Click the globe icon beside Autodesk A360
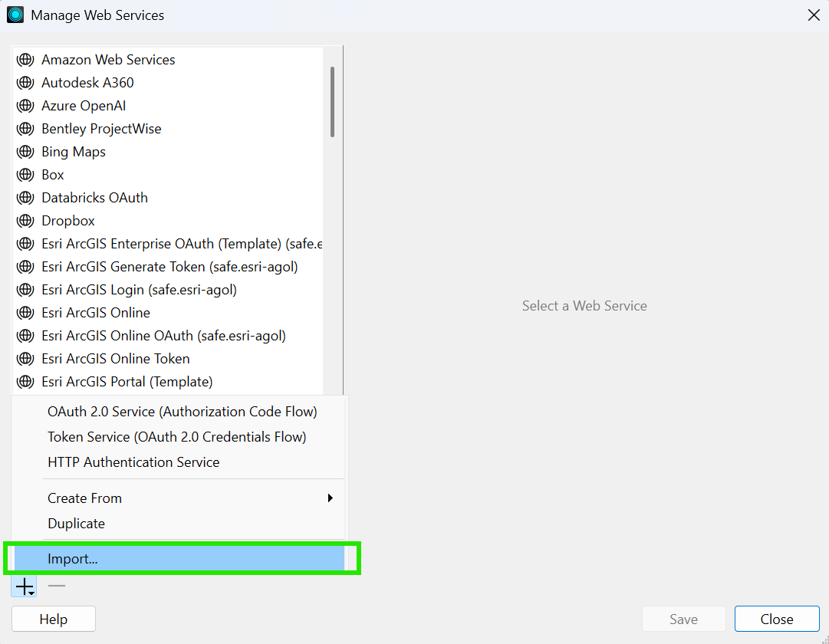The image size is (829, 644). (25, 83)
